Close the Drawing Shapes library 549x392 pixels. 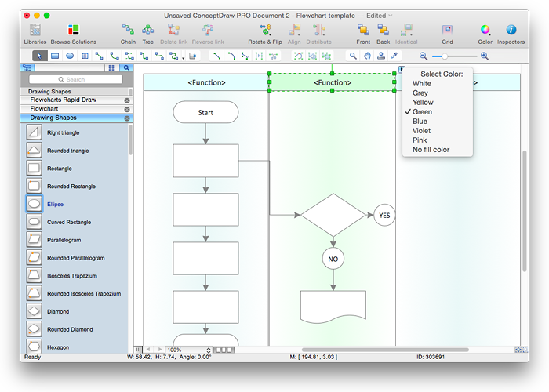click(x=127, y=118)
